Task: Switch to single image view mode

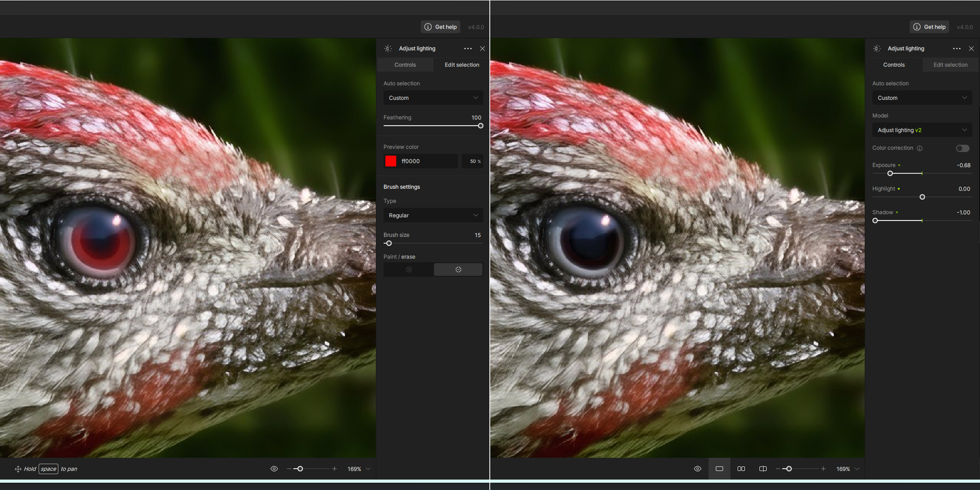Action: [719, 469]
